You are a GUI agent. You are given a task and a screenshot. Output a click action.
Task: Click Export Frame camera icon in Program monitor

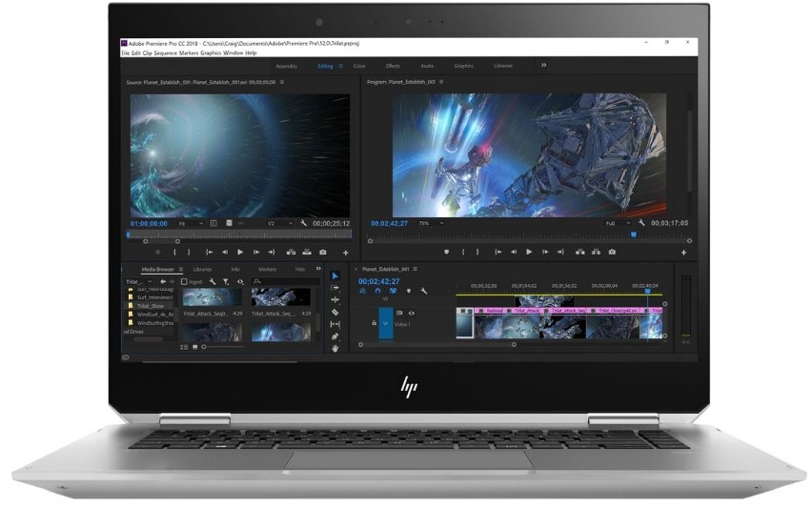pos(610,252)
